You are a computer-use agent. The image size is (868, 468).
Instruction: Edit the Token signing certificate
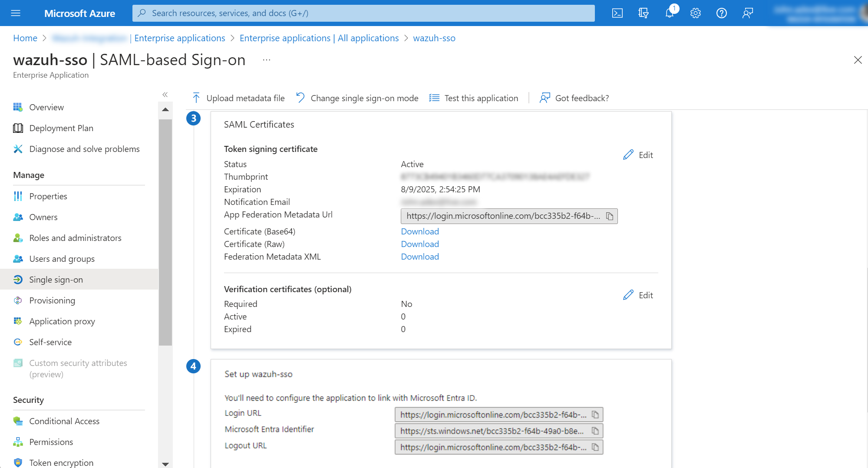[638, 155]
